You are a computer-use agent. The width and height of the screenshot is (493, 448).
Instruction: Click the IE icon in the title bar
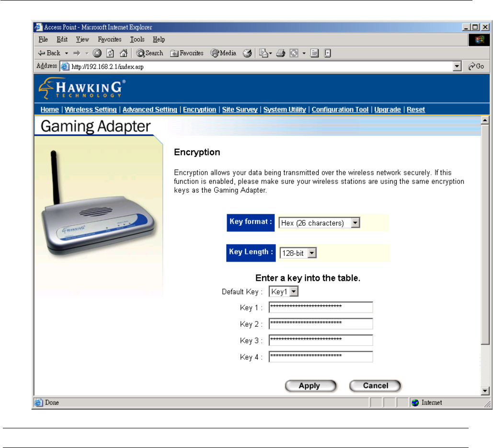38,27
